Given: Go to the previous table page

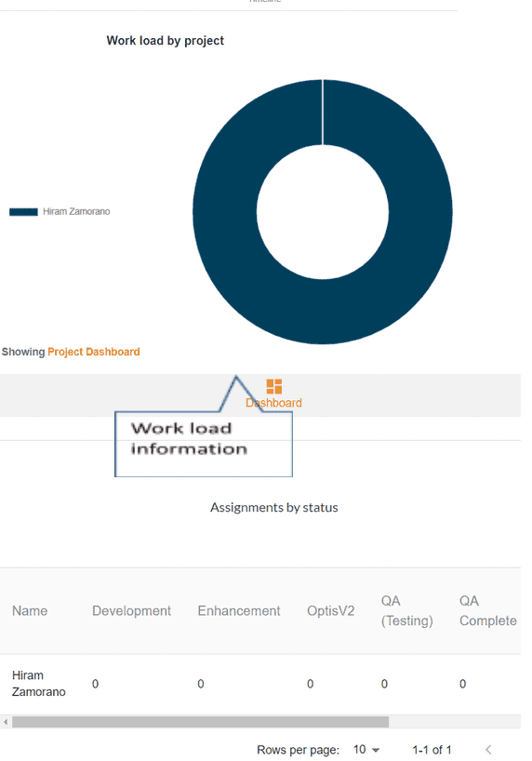Looking at the screenshot, I should [x=488, y=750].
